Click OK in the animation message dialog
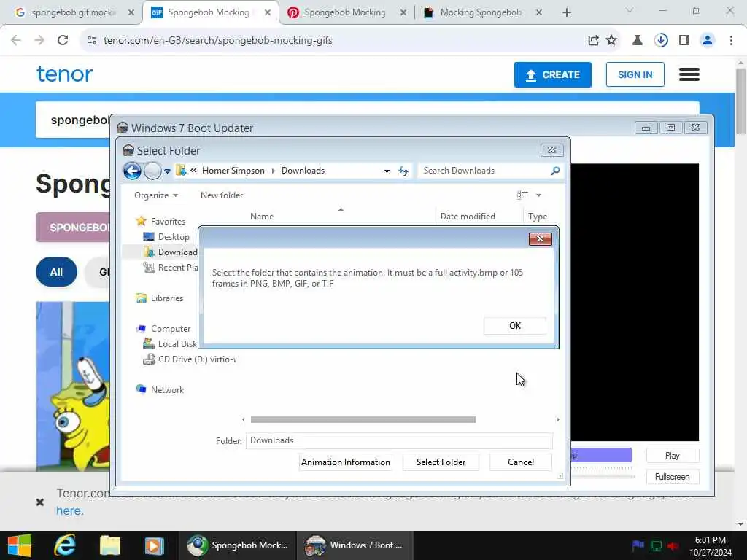Image resolution: width=747 pixels, height=560 pixels. (514, 326)
